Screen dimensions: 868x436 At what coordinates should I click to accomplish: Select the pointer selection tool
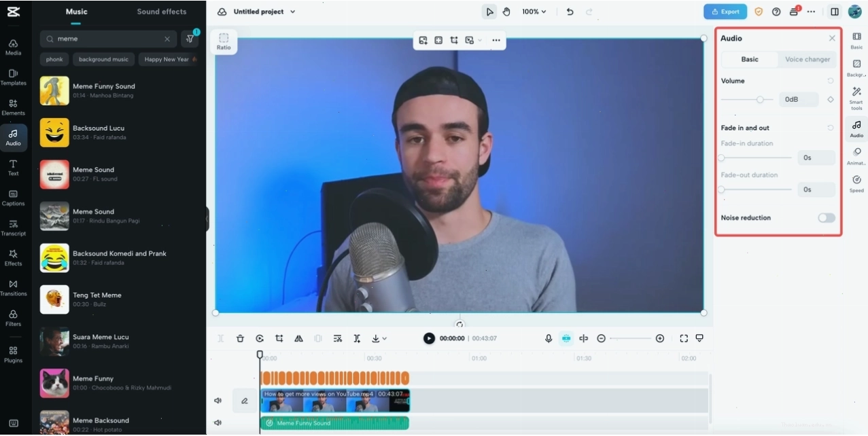point(489,12)
